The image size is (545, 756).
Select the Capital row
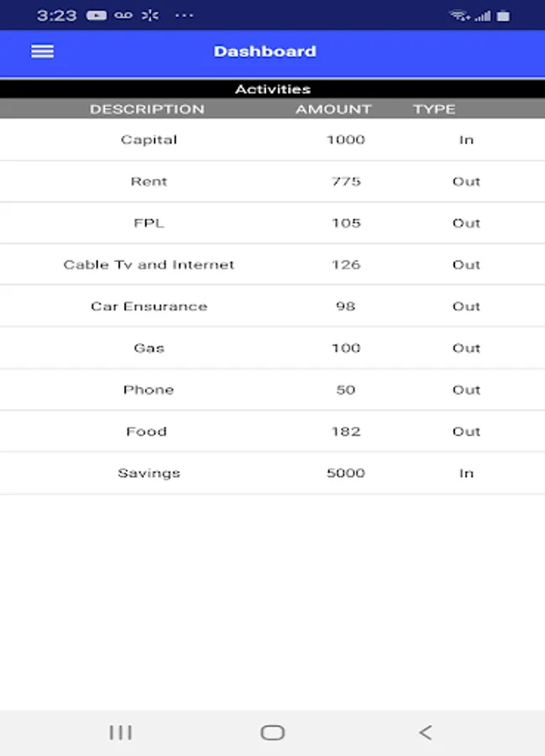(x=272, y=139)
